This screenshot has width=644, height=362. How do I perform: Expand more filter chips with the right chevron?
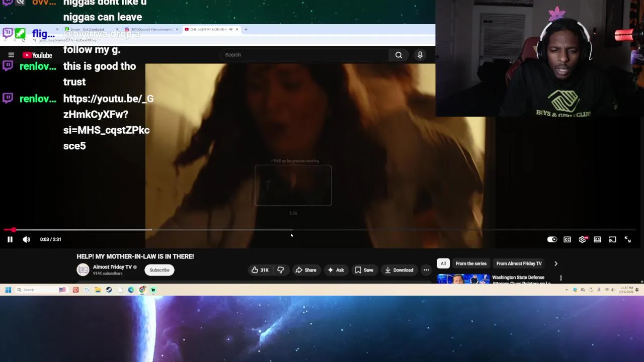click(556, 263)
